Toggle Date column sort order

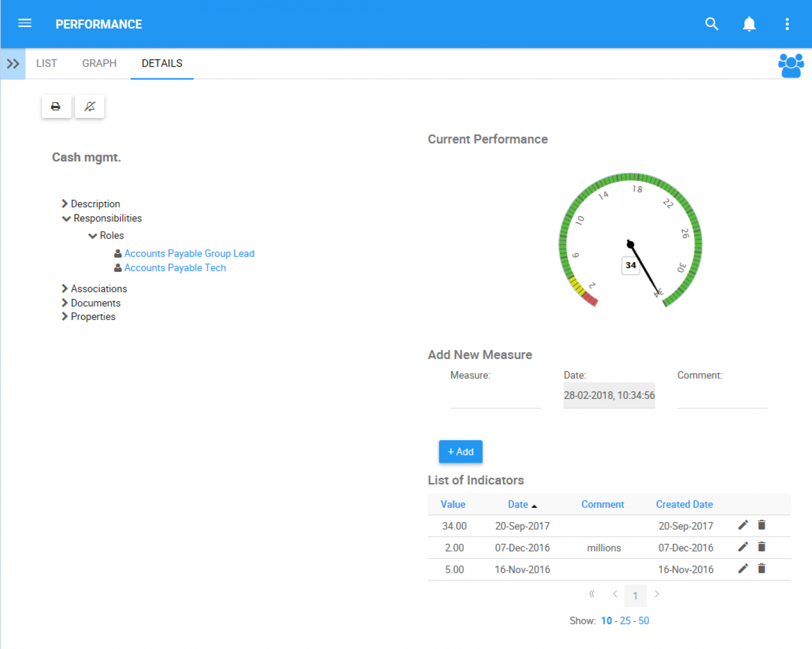click(521, 504)
